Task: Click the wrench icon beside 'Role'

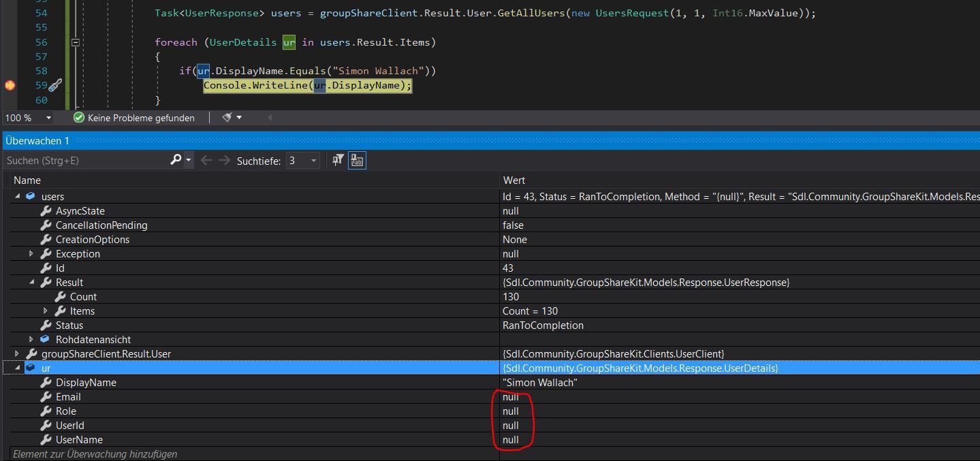Action: point(46,411)
